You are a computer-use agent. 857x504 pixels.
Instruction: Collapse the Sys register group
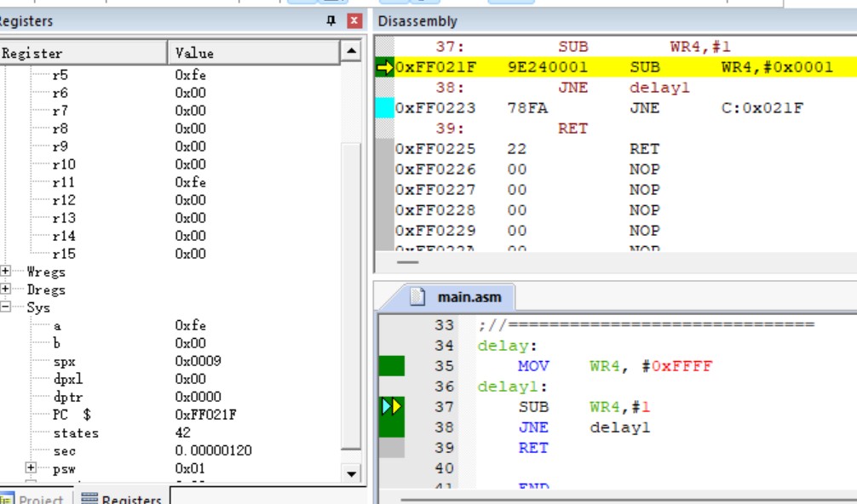point(5,306)
